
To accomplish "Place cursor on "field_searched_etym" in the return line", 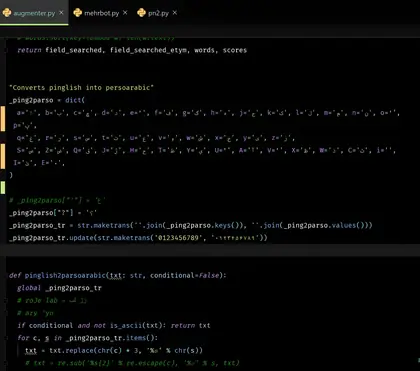I will click(x=148, y=50).
